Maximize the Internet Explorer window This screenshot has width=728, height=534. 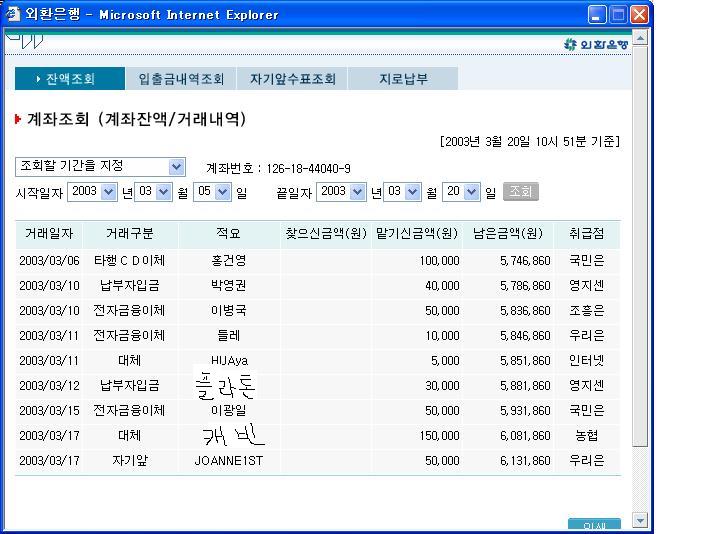(x=619, y=14)
